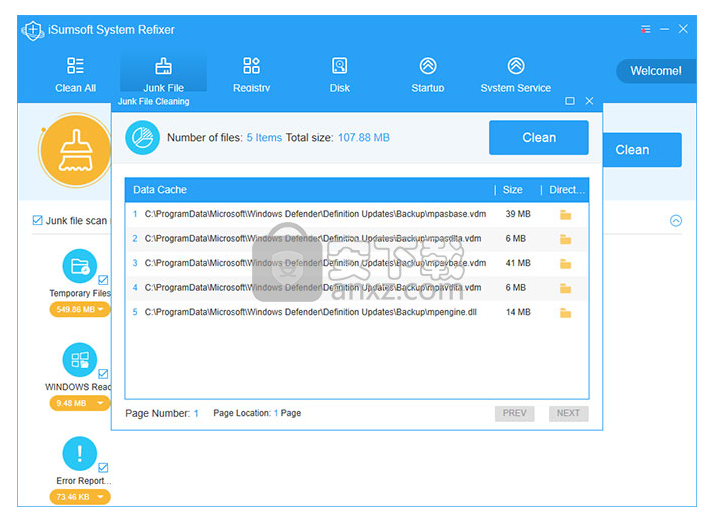Click the 107.88 MB total size value

pos(364,138)
